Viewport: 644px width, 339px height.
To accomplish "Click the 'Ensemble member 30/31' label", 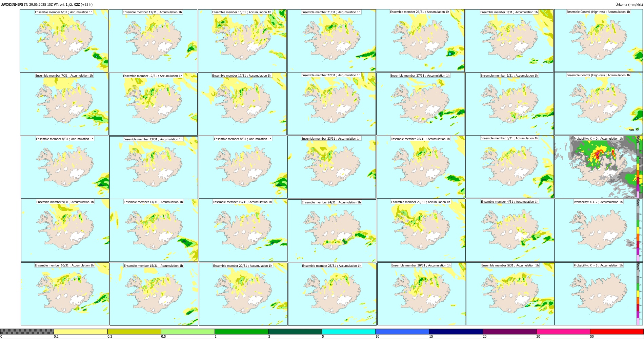I will pyautogui.click(x=421, y=265).
